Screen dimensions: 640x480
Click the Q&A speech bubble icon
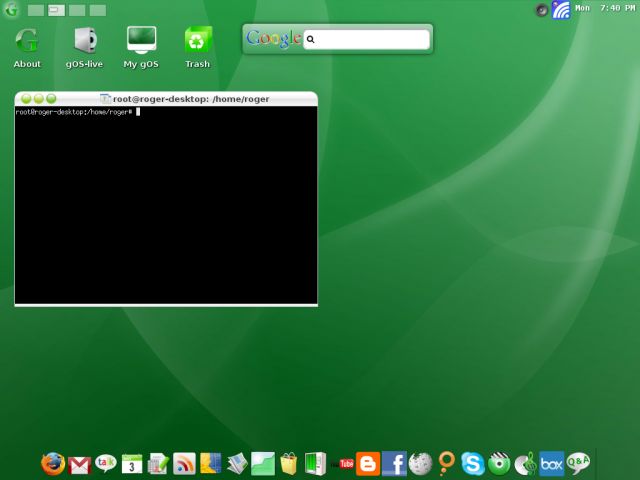pyautogui.click(x=578, y=463)
